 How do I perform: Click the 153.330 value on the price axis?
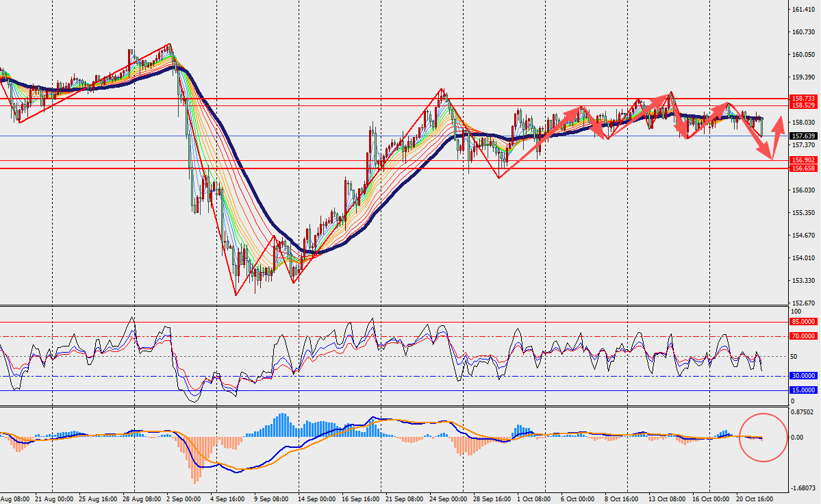[804, 280]
